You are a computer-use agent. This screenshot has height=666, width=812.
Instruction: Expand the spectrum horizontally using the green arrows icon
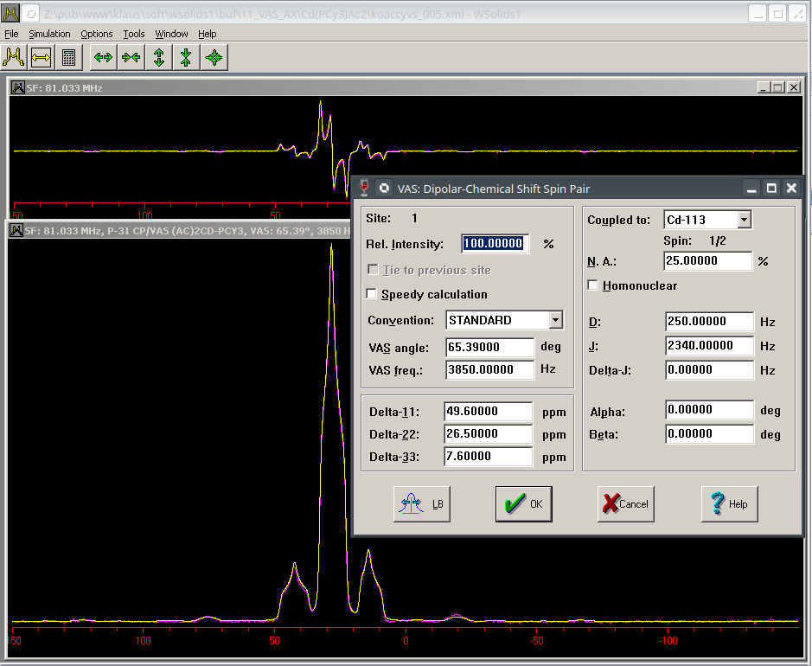[102, 57]
